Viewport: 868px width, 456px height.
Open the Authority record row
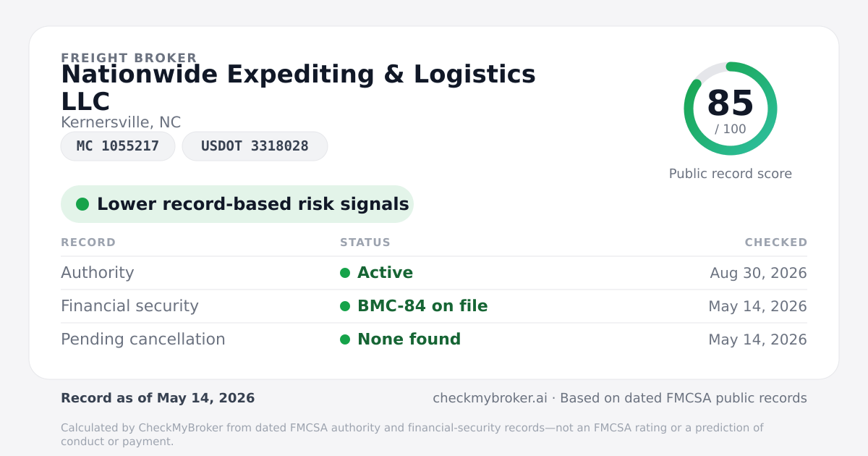tap(434, 273)
